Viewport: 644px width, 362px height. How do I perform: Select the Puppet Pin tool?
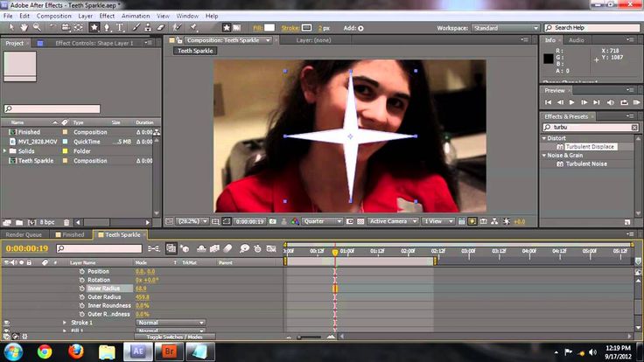[193, 27]
